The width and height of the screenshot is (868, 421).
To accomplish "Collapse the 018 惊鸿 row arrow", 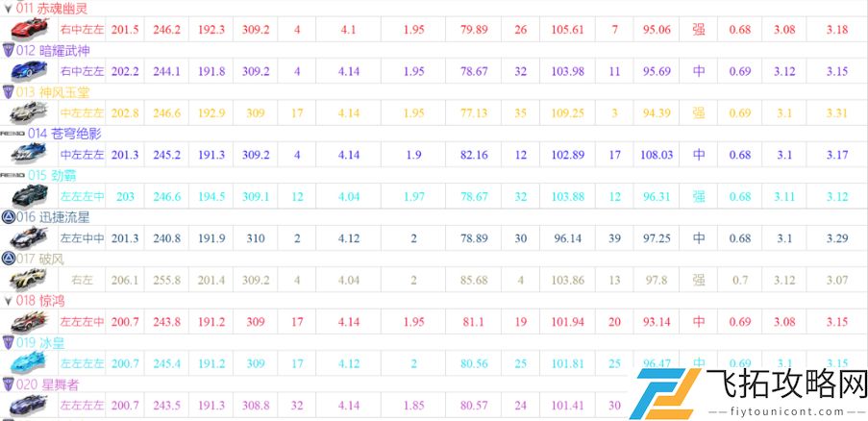I will pos(8,302).
